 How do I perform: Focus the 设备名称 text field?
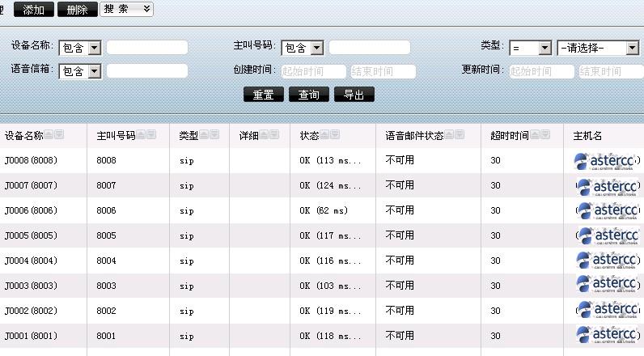click(147, 48)
